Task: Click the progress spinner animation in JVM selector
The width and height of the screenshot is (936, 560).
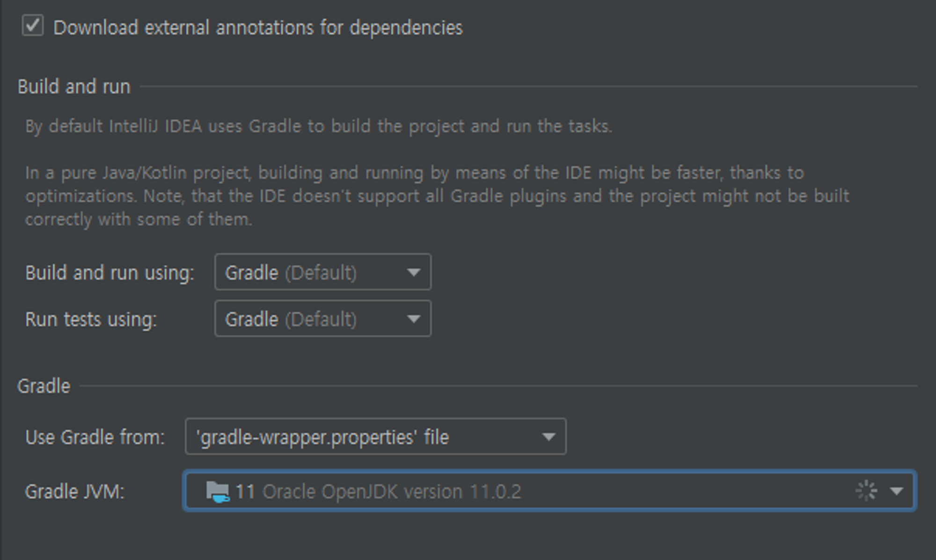Action: 865,491
